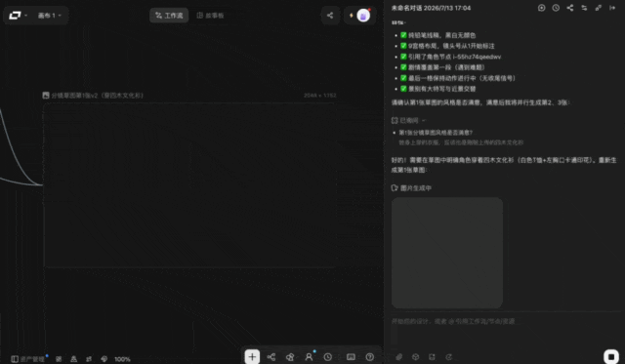Viewport: 625px width, 364px height.
Task: Click the image reference icon below input
Action: click(x=432, y=357)
